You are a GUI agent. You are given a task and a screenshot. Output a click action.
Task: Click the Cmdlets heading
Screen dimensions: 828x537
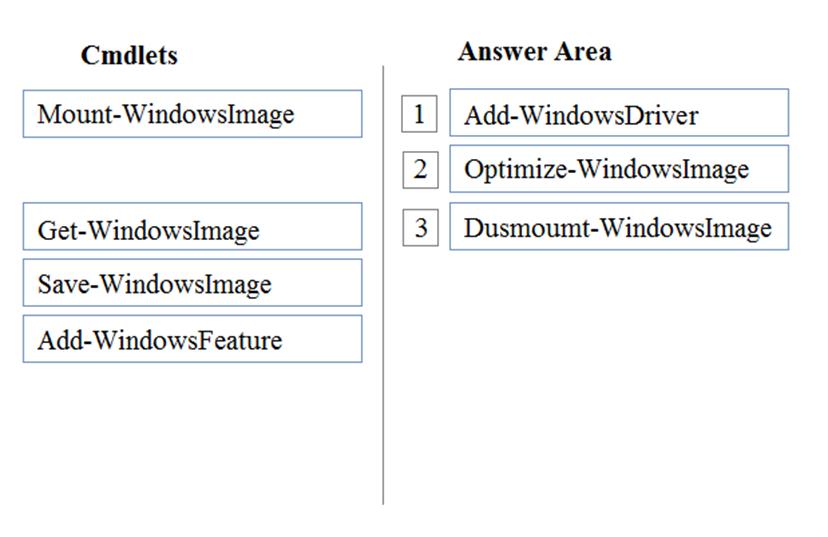(x=129, y=55)
